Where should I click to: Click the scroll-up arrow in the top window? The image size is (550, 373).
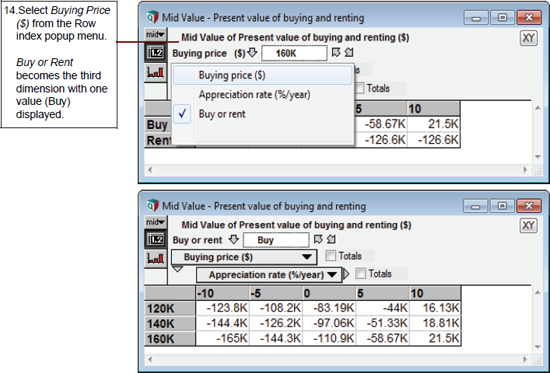click(x=538, y=108)
